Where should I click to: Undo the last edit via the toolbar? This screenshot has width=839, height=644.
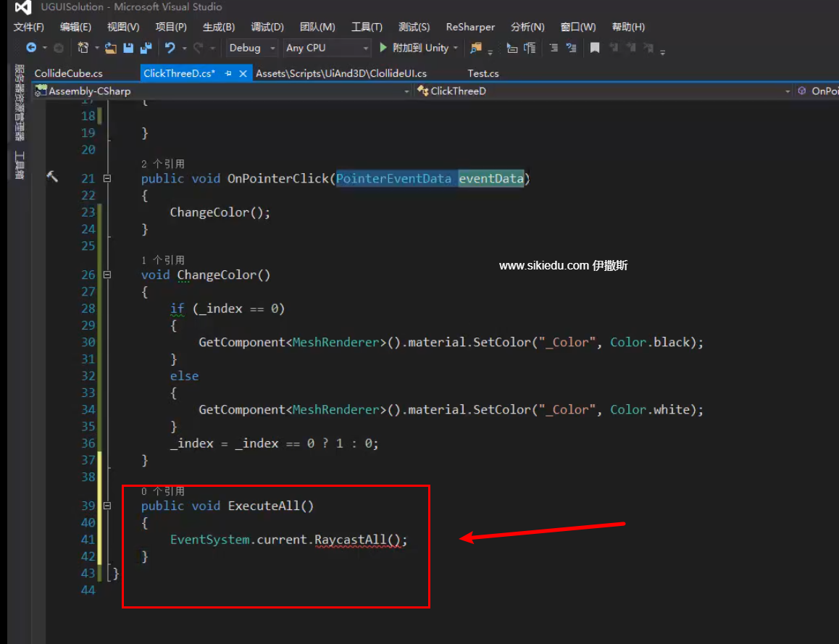[x=170, y=48]
